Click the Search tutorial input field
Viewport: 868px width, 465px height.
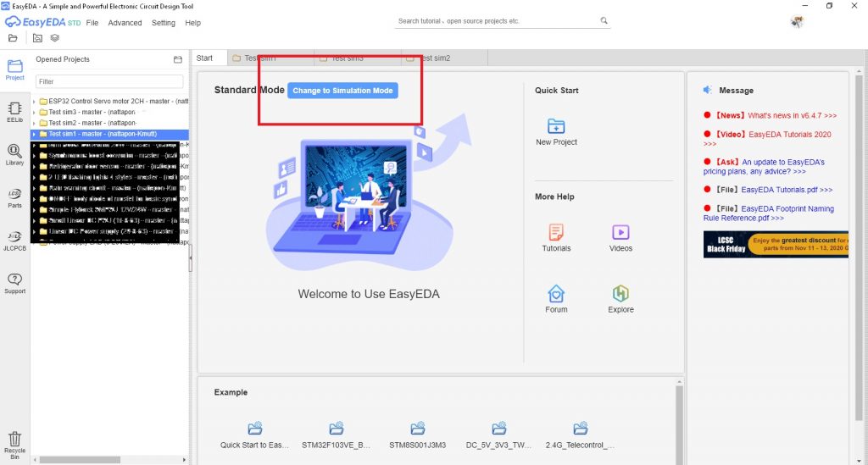point(497,21)
